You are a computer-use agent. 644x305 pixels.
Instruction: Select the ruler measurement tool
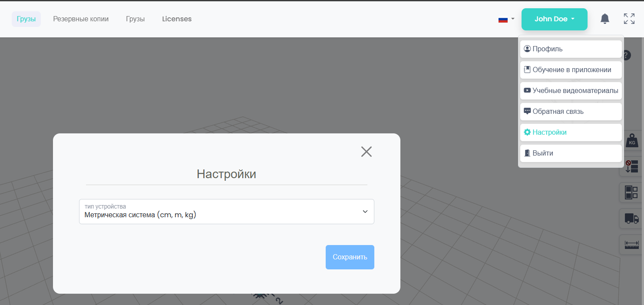(x=631, y=245)
